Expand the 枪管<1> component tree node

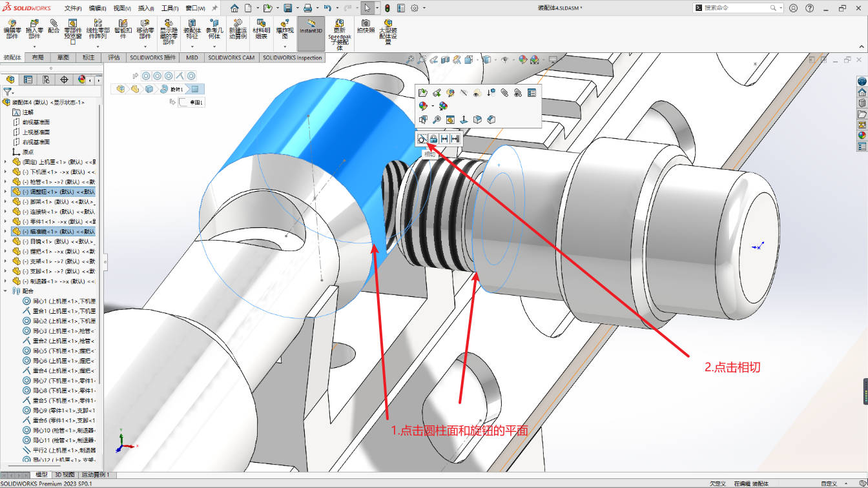(6, 181)
